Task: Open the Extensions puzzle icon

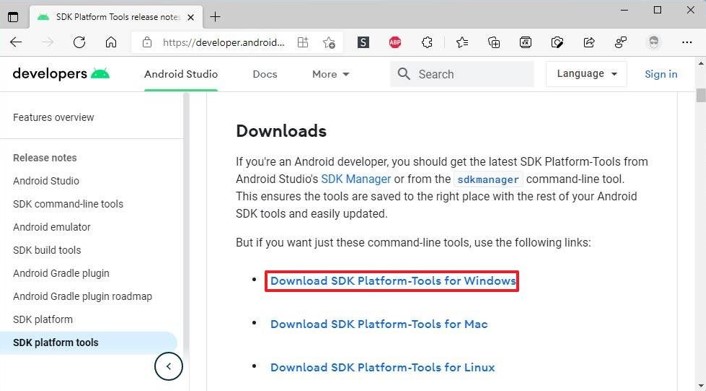Action: (x=427, y=42)
